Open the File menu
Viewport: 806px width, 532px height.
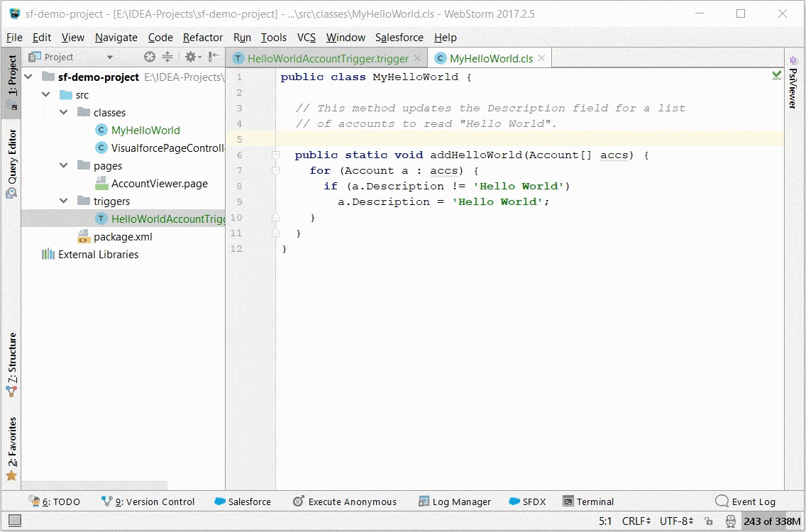pyautogui.click(x=14, y=38)
